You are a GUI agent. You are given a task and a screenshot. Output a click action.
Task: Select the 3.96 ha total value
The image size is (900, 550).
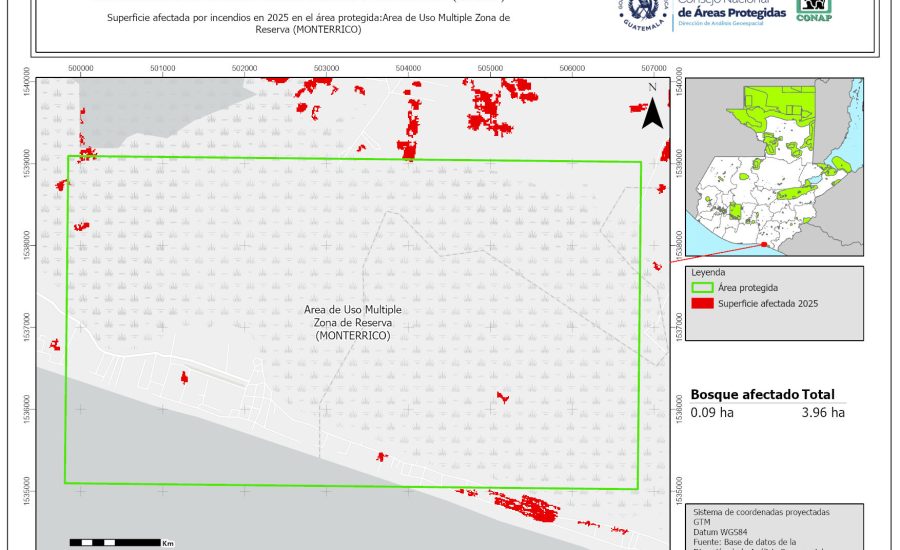pyautogui.click(x=823, y=412)
